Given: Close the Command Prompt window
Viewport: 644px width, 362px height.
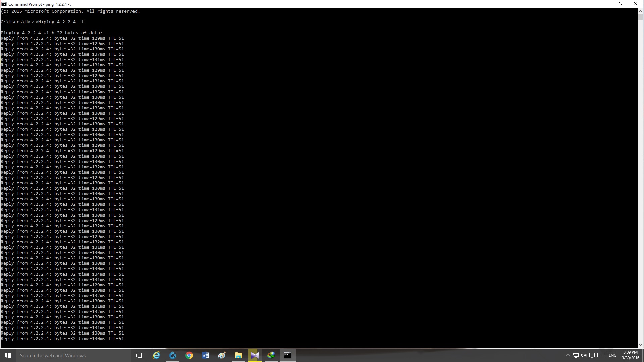Looking at the screenshot, I should [x=636, y=4].
